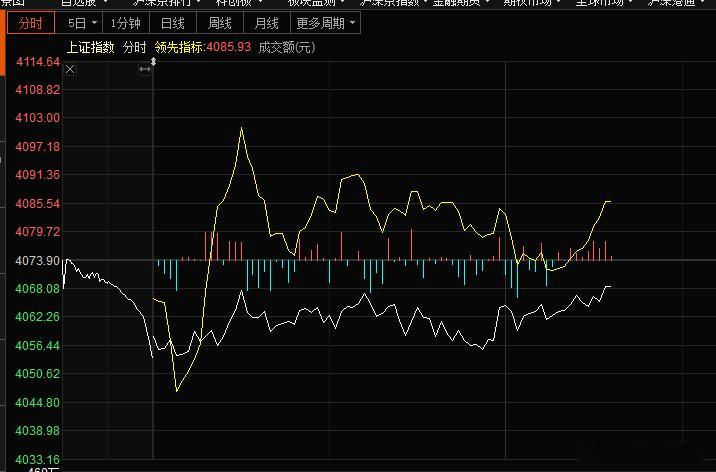This screenshot has width=716, height=472.
Task: Click the 4062.26 price axis label
Action: point(38,317)
